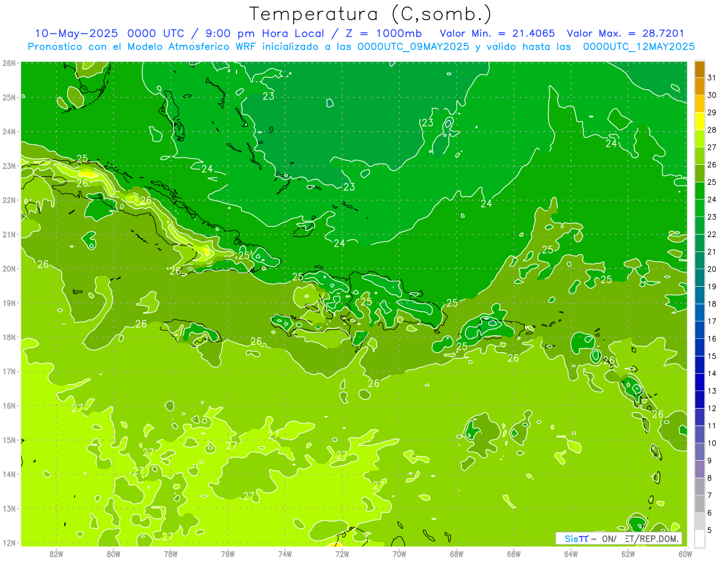Click the gray colorbar swatch between 6 and 7
Viewport: 728px width, 562px height.
tap(699, 504)
